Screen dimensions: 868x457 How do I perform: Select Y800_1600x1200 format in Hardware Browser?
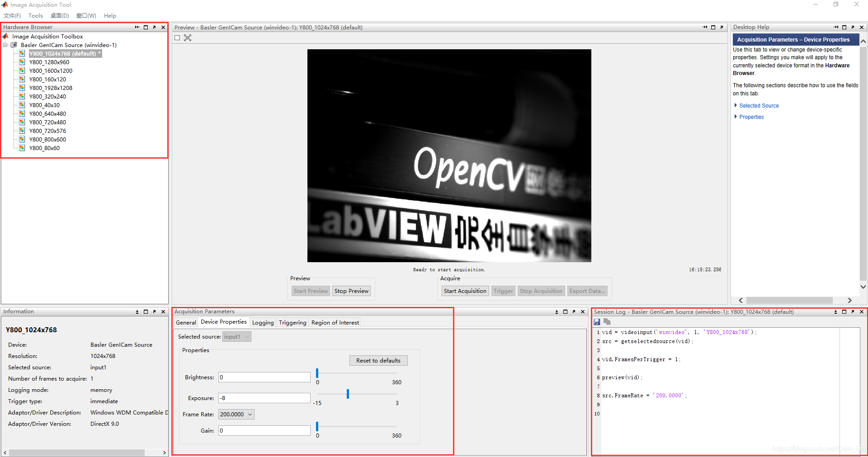pos(51,71)
